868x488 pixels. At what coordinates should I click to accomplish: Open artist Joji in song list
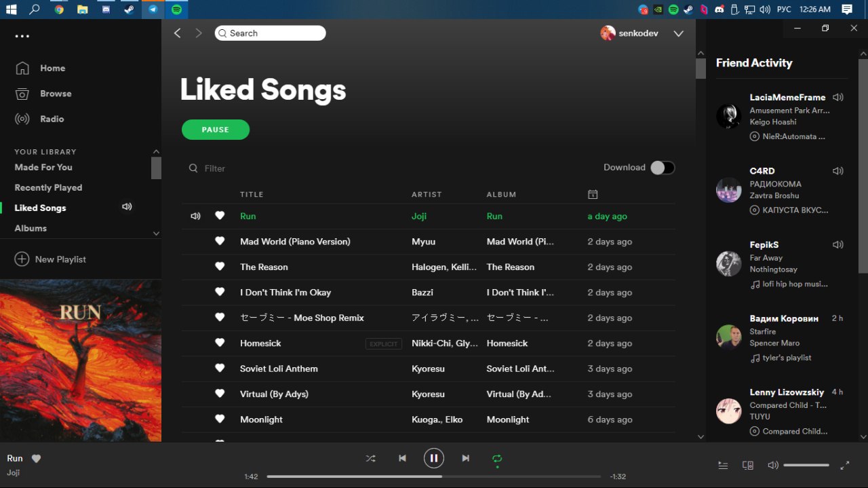click(x=419, y=216)
